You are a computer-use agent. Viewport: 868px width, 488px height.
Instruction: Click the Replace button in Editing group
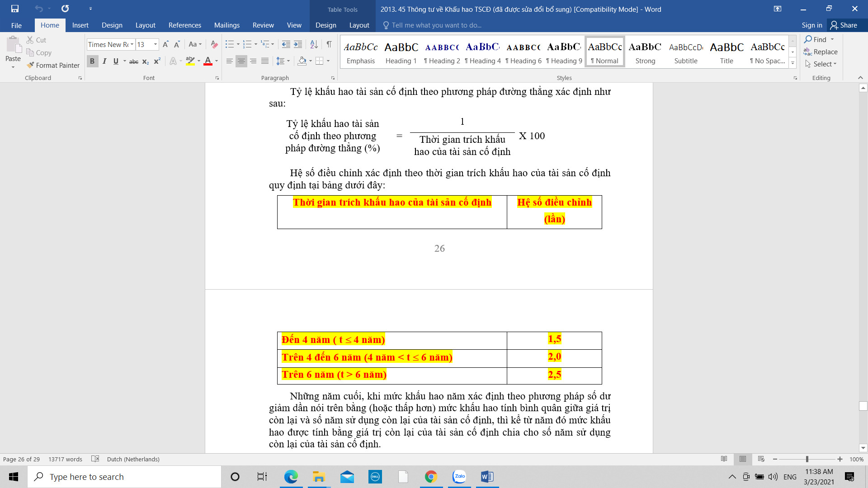click(x=821, y=52)
